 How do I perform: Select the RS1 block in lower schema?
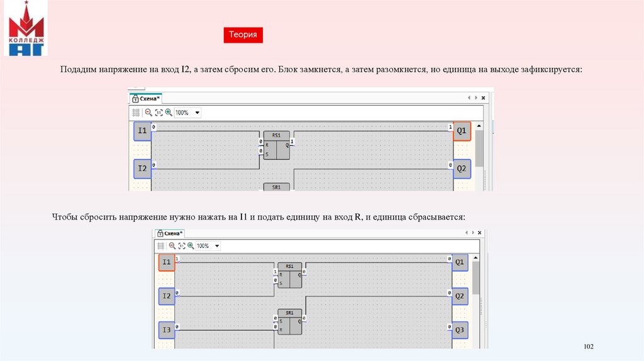(289, 275)
